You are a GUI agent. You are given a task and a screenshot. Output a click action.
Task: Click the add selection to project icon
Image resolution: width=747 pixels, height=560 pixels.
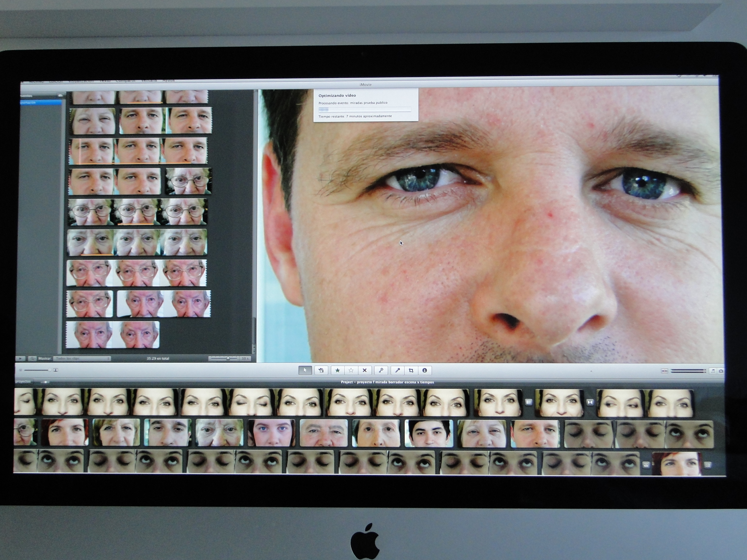[321, 370]
